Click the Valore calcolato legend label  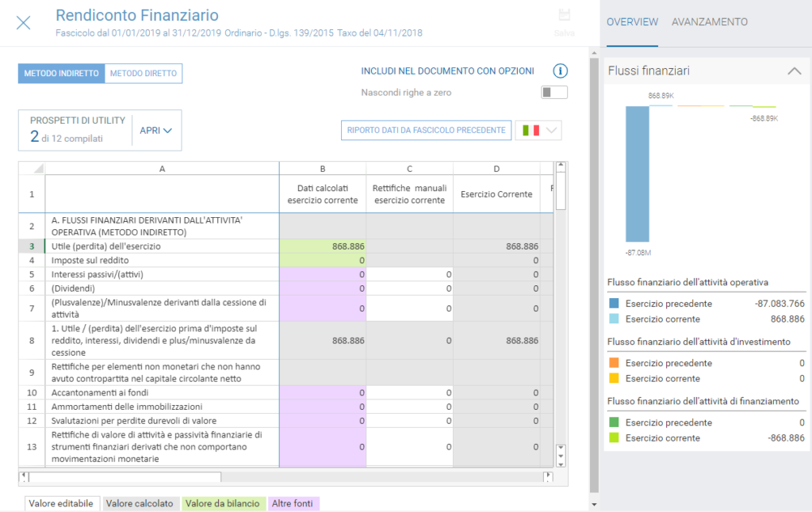[140, 503]
